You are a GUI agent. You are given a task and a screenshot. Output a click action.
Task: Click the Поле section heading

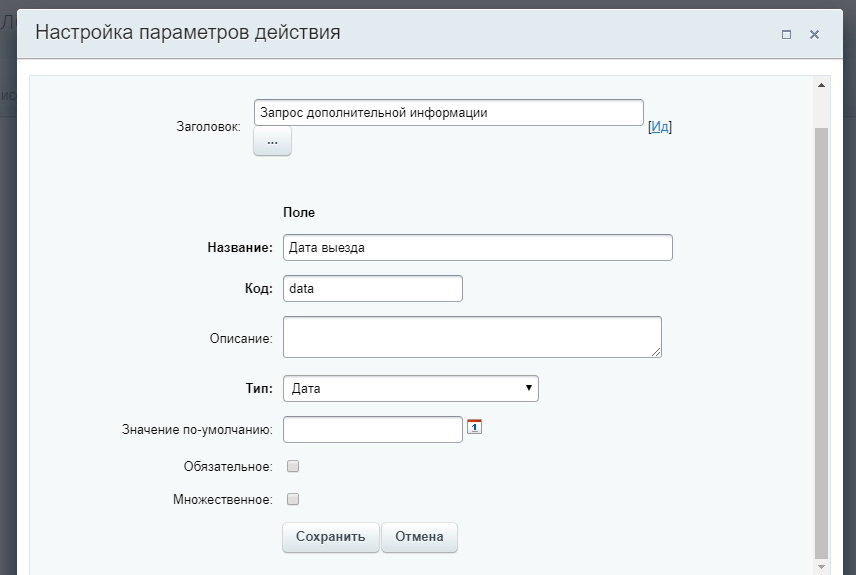299,212
